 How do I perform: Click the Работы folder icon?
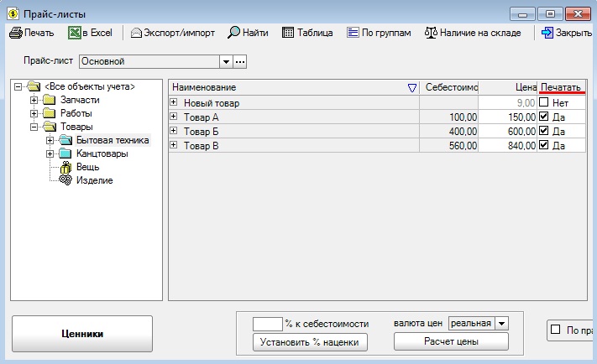(49, 113)
